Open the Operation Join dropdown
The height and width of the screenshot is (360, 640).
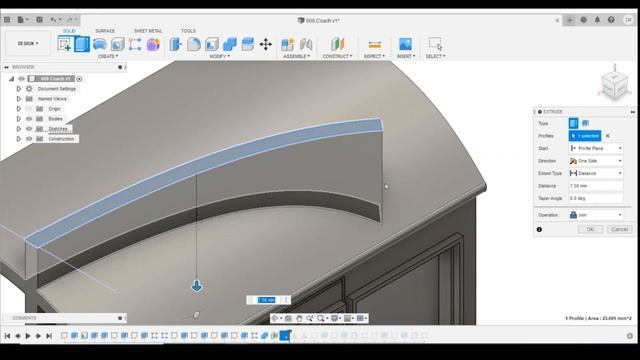[596, 215]
